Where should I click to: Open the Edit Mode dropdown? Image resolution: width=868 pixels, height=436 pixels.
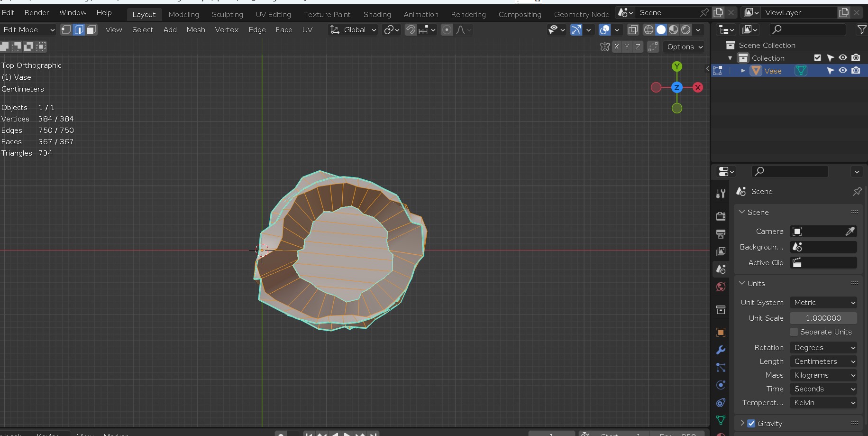(28, 30)
